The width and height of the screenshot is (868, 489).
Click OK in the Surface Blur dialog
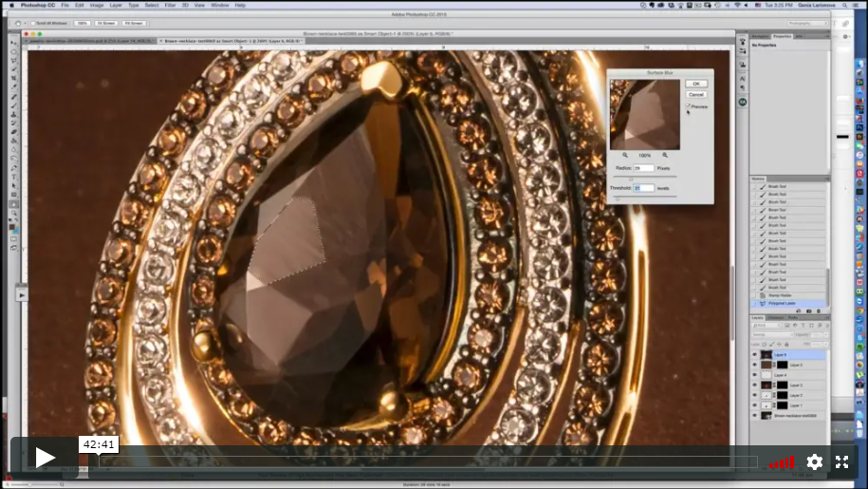(x=696, y=84)
